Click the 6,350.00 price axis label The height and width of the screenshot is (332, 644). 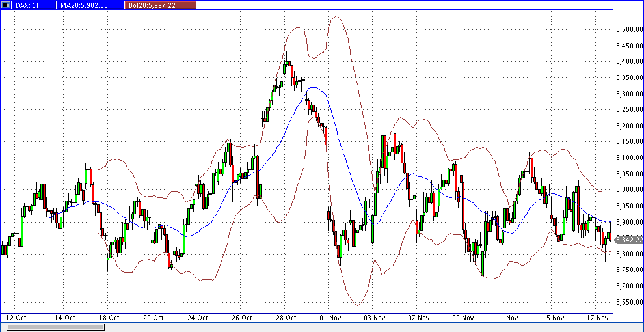tap(629, 77)
